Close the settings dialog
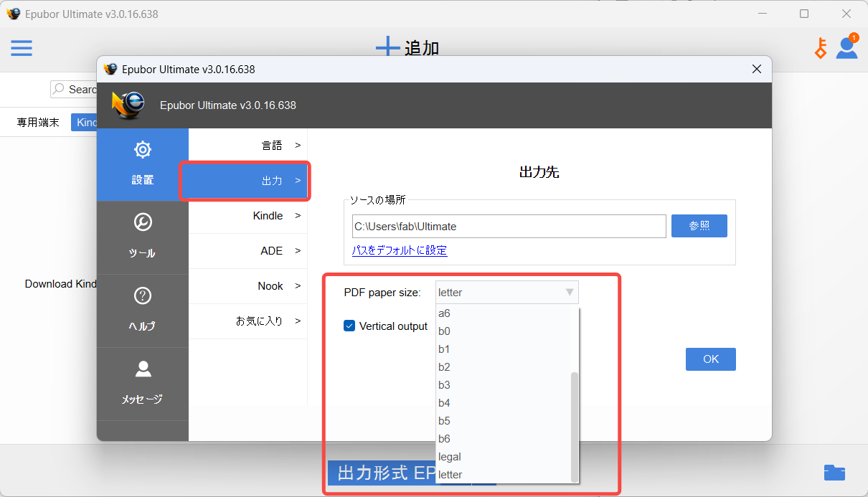The width and height of the screenshot is (868, 497). point(756,69)
